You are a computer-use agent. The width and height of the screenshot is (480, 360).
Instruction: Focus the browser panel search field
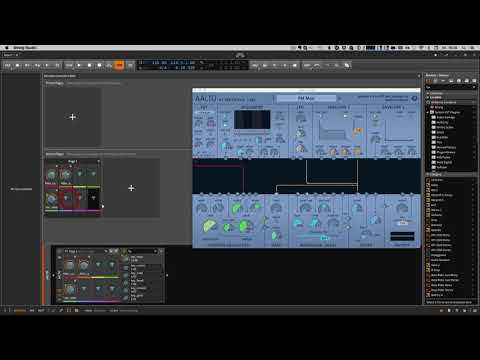(450, 87)
